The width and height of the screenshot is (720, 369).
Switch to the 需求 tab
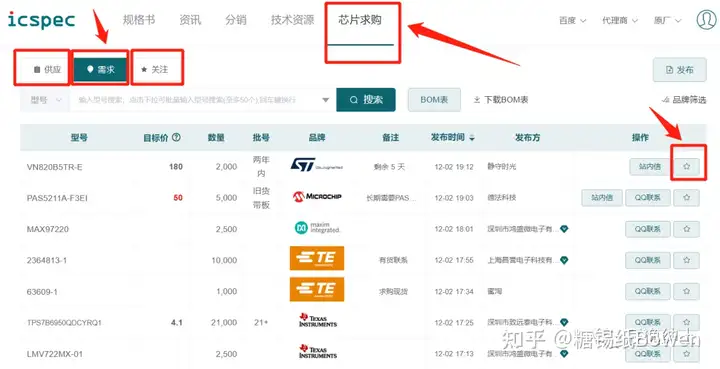tap(101, 70)
